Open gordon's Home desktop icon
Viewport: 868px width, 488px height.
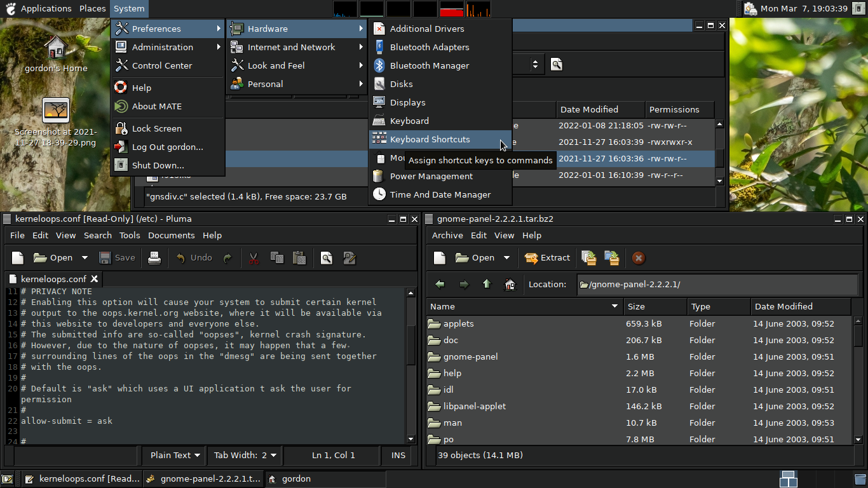point(56,53)
